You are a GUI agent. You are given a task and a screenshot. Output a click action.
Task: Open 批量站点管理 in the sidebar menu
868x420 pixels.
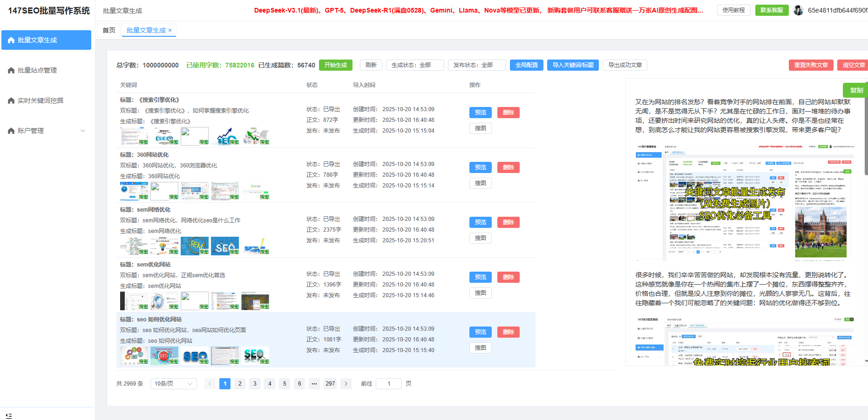tap(37, 71)
